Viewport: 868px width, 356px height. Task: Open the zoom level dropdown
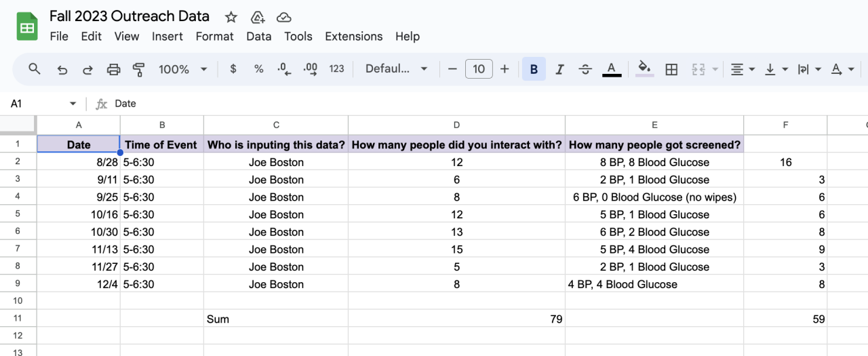pos(182,68)
